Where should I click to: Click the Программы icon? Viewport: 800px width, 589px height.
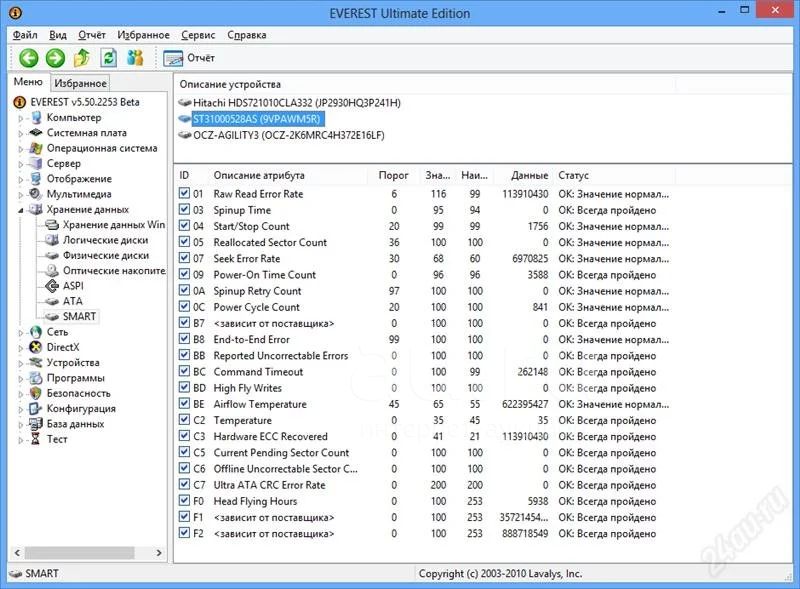click(x=36, y=378)
